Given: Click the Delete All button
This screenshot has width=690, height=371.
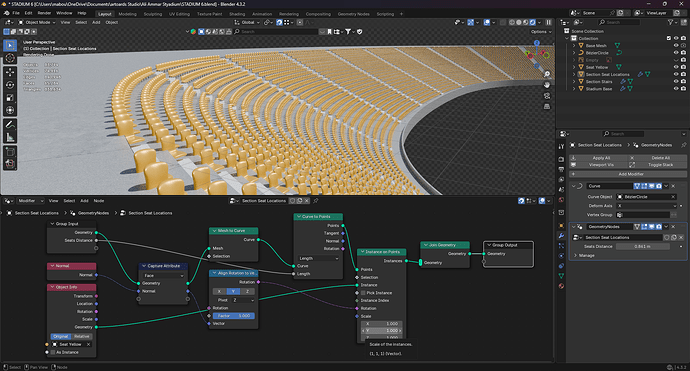Looking at the screenshot, I should (x=657, y=158).
